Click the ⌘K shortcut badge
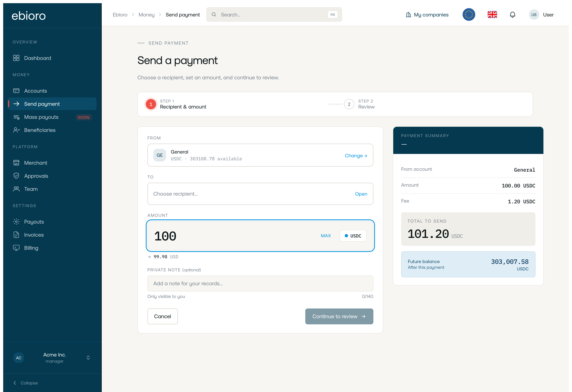572x392 pixels. tap(332, 14)
